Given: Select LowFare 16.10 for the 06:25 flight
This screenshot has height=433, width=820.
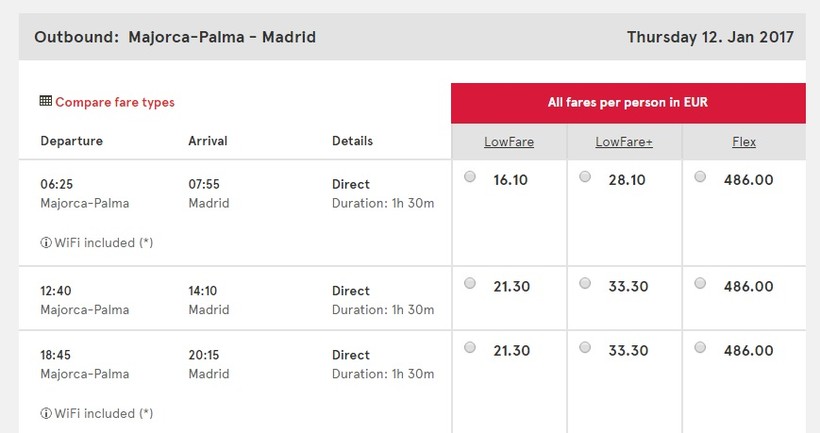Looking at the screenshot, I should click(x=470, y=177).
